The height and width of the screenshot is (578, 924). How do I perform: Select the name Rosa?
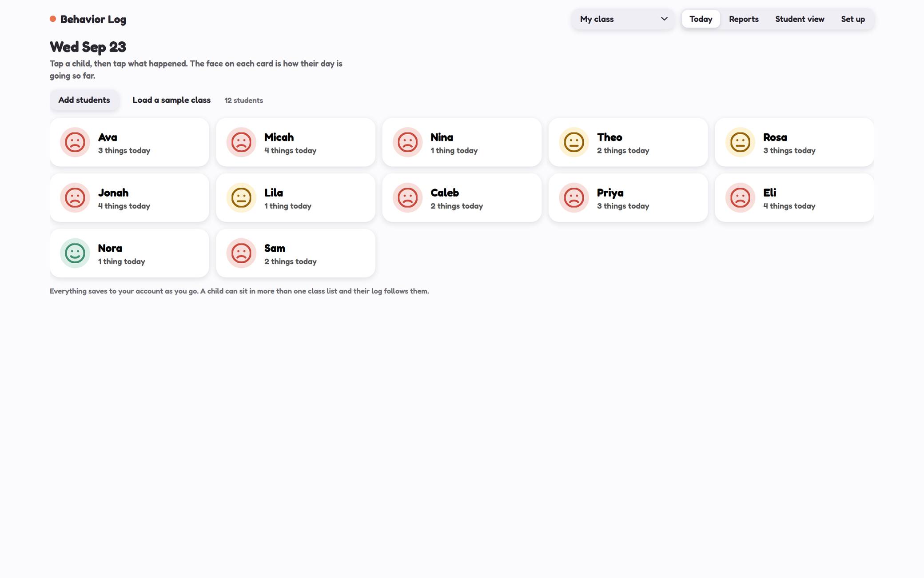click(x=775, y=137)
